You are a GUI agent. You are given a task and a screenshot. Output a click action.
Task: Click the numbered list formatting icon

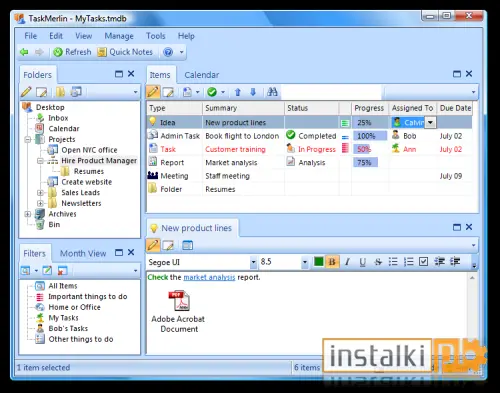click(408, 262)
